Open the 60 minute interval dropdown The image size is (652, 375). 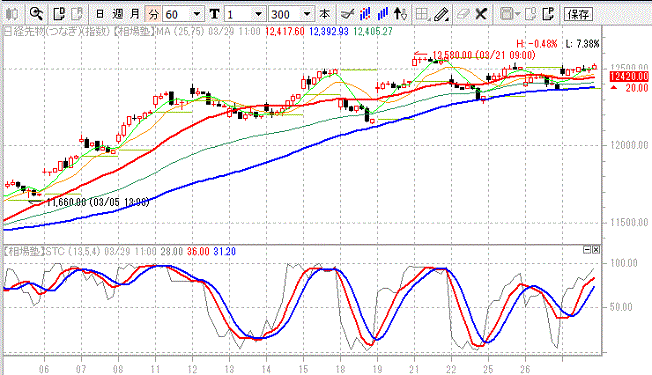tap(197, 15)
